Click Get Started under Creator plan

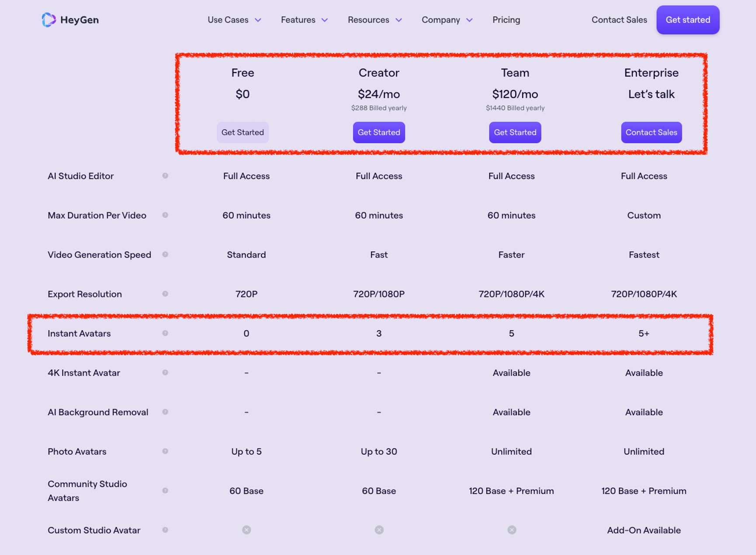(379, 132)
